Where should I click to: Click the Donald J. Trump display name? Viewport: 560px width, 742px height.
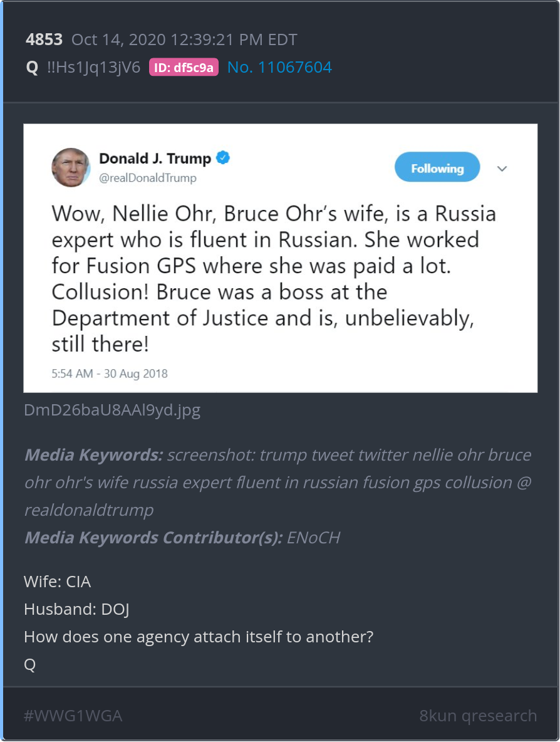[155, 159]
